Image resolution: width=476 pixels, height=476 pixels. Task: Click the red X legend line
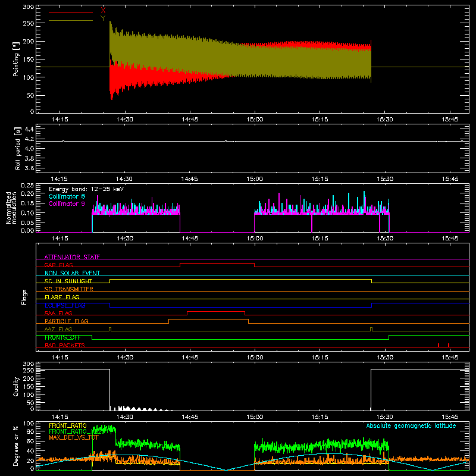point(71,12)
